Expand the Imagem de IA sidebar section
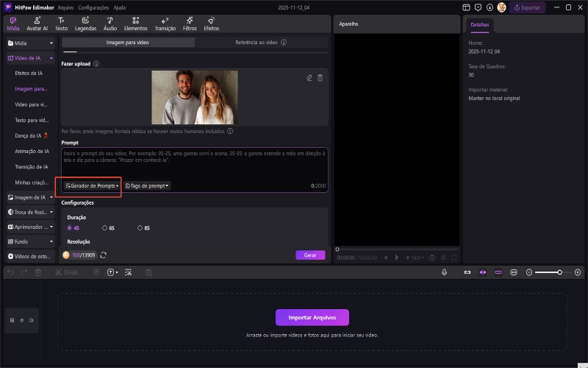588x368 pixels. [x=29, y=197]
